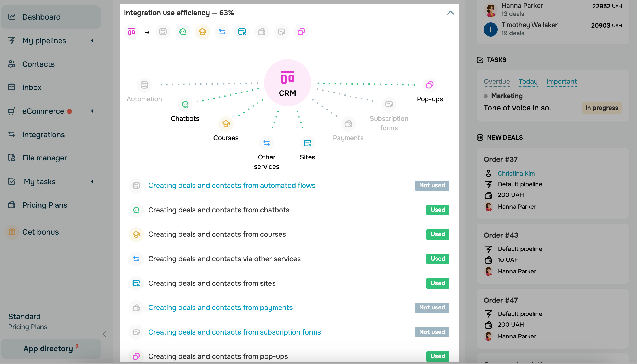Select the Pop-ups icon in the diagram
637x364 pixels.
430,85
